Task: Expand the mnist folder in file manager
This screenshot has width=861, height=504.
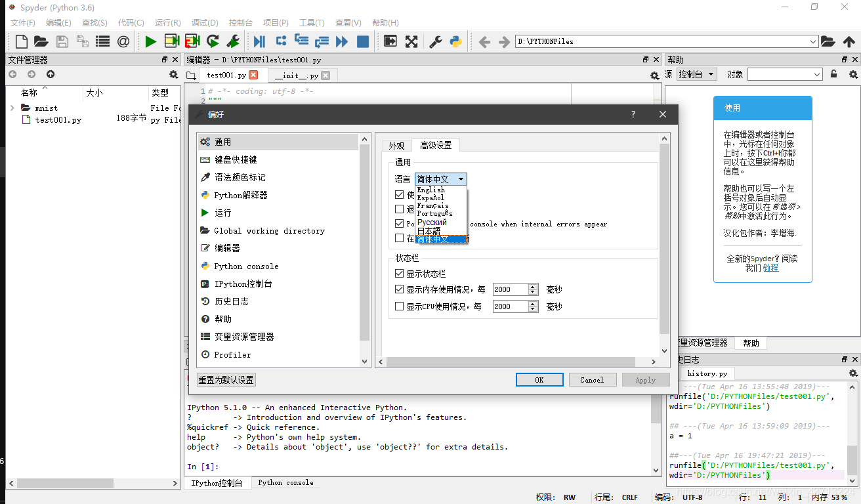Action: 12,108
